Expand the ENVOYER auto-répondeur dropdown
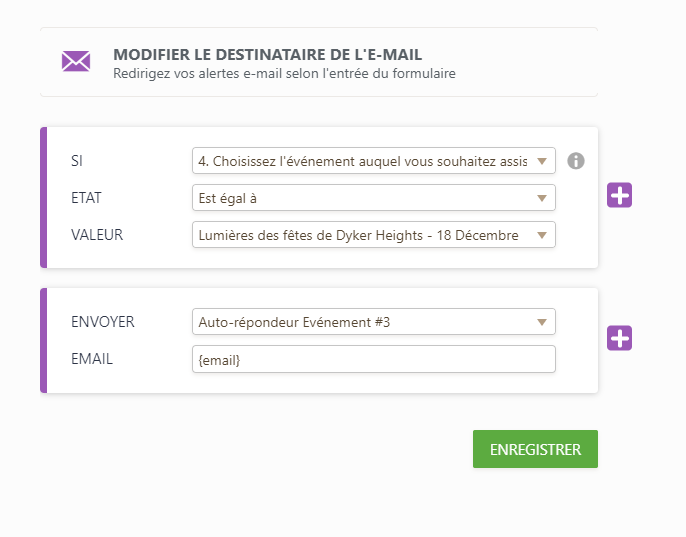This screenshot has height=537, width=686. [374, 322]
